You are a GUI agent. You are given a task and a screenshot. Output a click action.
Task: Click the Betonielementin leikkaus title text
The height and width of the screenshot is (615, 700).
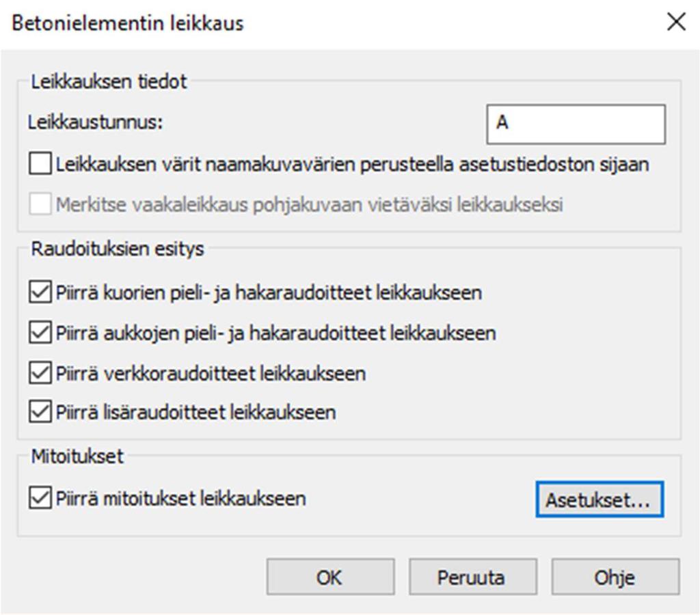(x=128, y=23)
